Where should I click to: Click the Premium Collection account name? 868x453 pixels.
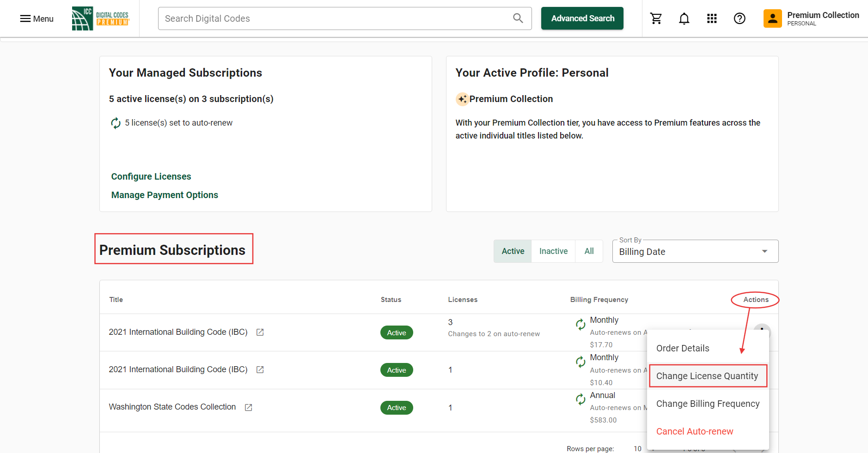pyautogui.click(x=823, y=15)
